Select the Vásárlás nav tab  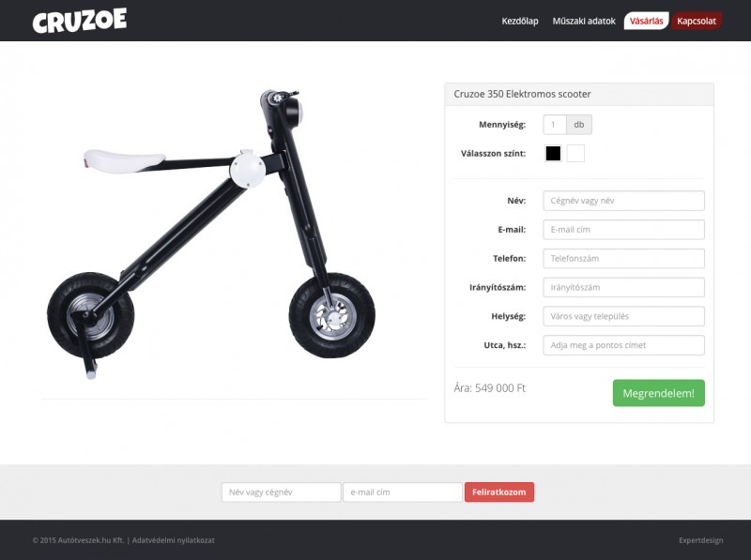tap(646, 21)
